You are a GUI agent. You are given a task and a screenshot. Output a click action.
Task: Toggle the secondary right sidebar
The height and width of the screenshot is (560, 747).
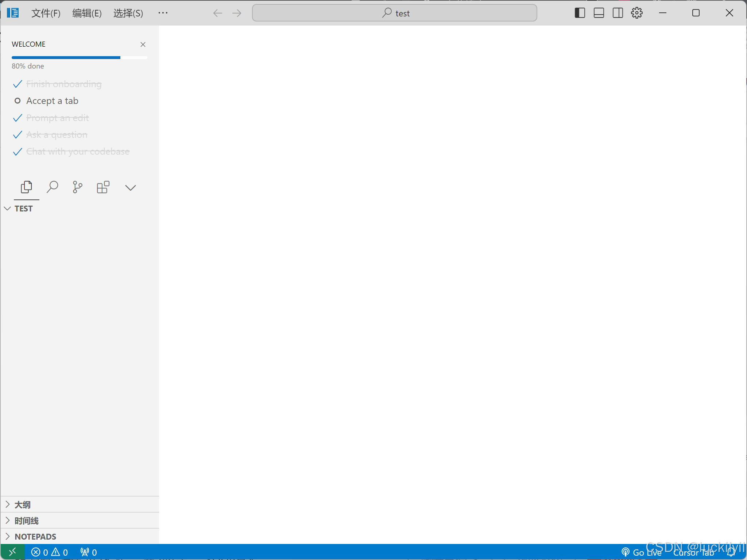[618, 13]
